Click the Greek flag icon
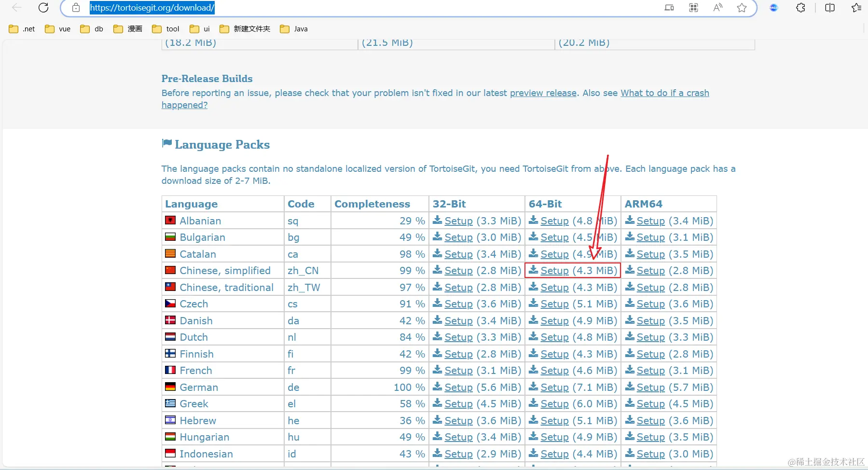Image resolution: width=868 pixels, height=470 pixels. [x=170, y=403]
